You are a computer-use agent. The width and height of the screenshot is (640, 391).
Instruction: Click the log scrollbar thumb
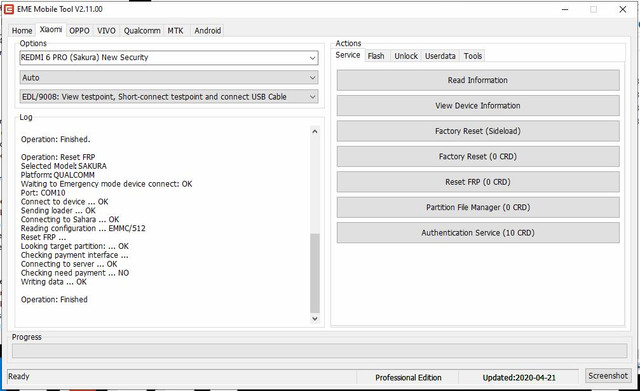point(315,273)
